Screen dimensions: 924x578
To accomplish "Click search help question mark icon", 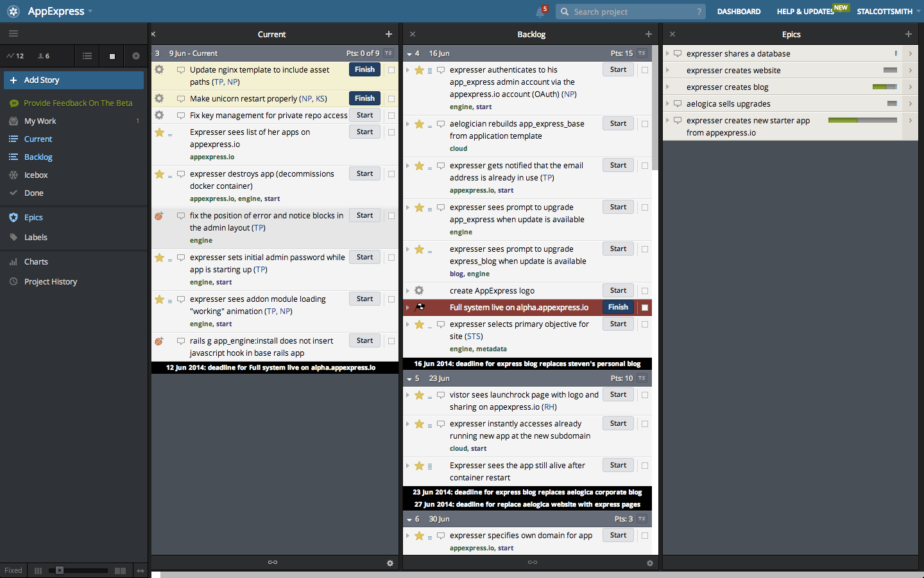I will [699, 12].
